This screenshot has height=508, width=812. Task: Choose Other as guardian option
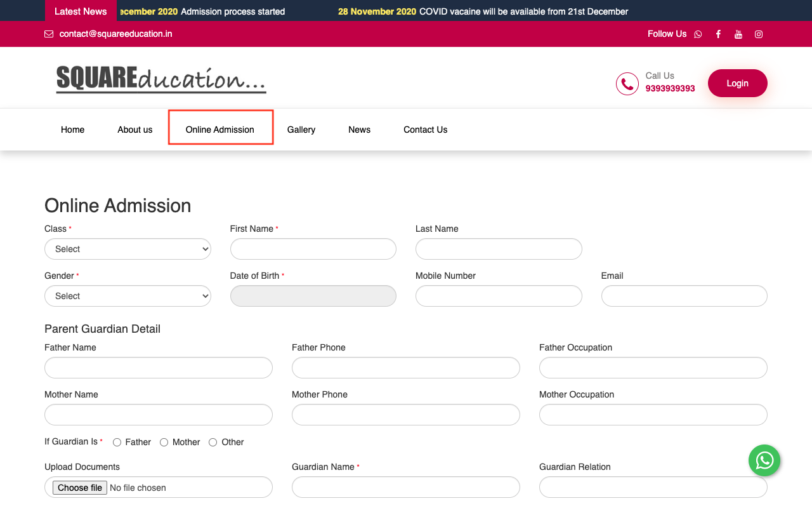pos(213,443)
